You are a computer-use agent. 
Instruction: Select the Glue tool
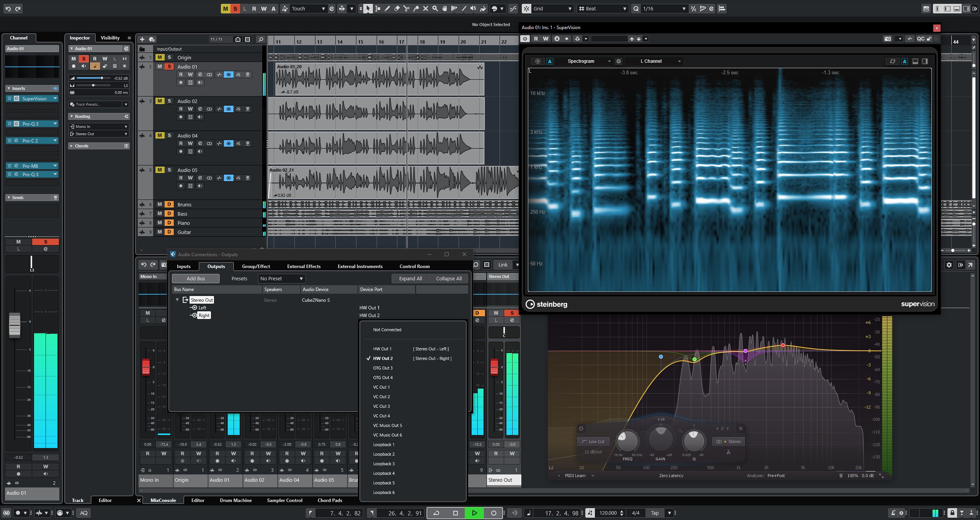(x=416, y=8)
